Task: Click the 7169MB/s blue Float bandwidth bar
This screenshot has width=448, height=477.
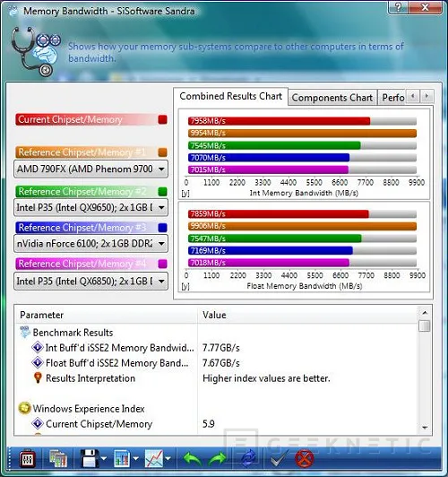Action: pyautogui.click(x=271, y=250)
